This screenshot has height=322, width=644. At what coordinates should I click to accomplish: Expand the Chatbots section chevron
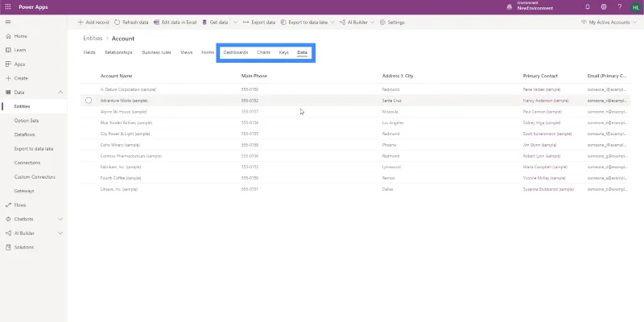coord(60,219)
